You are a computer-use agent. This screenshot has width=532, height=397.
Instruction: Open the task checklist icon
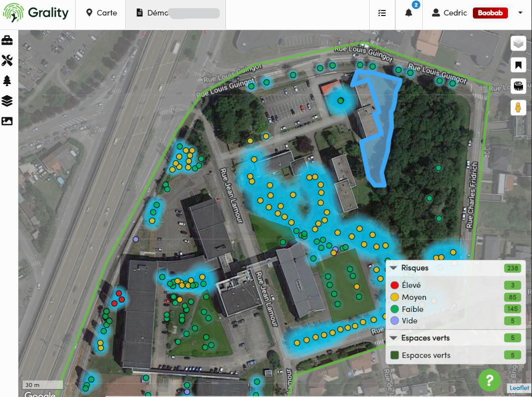coord(382,13)
